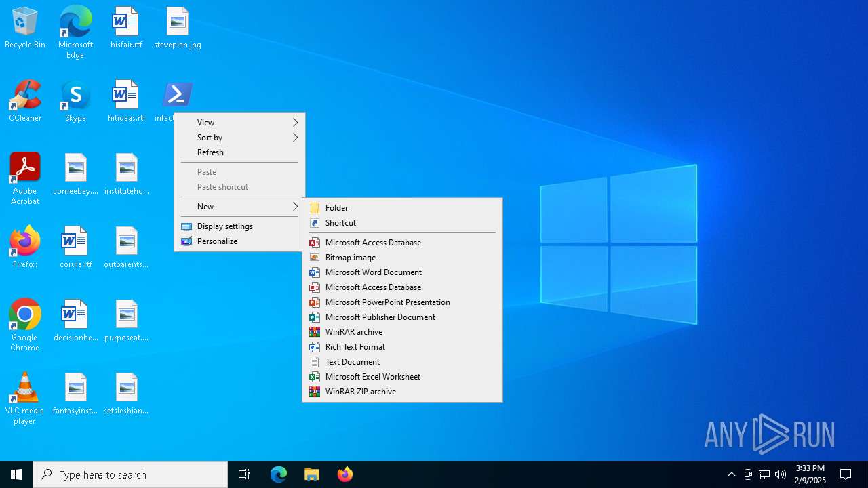868x488 pixels.
Task: Create a new Folder
Action: point(402,208)
